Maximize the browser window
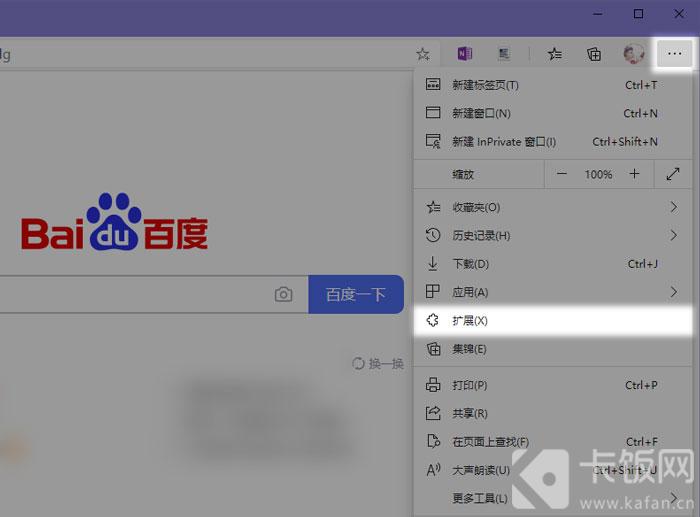The height and width of the screenshot is (517, 700). (x=638, y=14)
